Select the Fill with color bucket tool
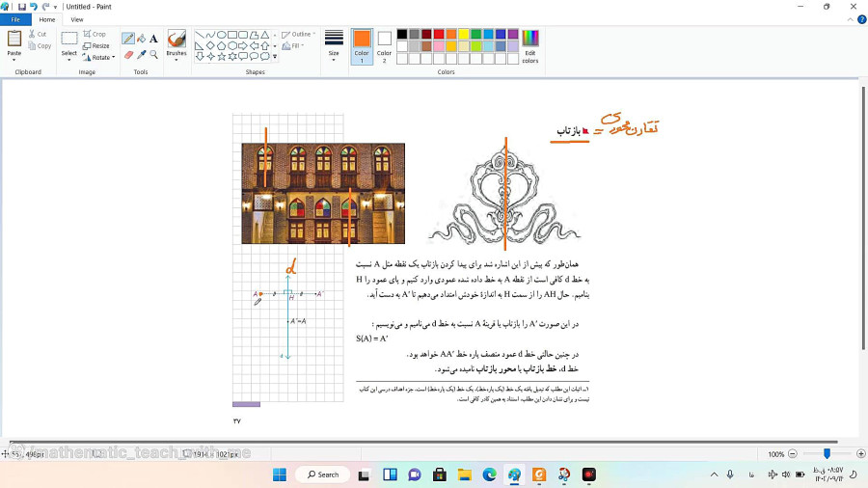This screenshot has height=488, width=868. tap(141, 39)
